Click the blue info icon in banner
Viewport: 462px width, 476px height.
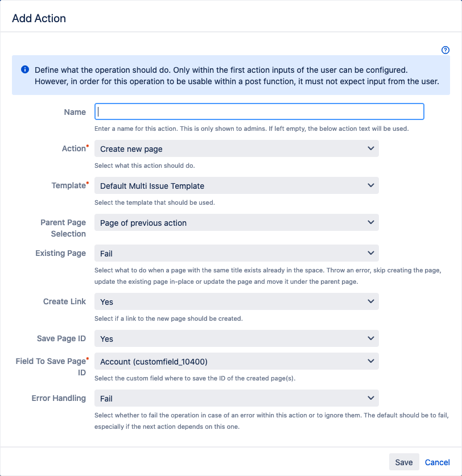[25, 70]
